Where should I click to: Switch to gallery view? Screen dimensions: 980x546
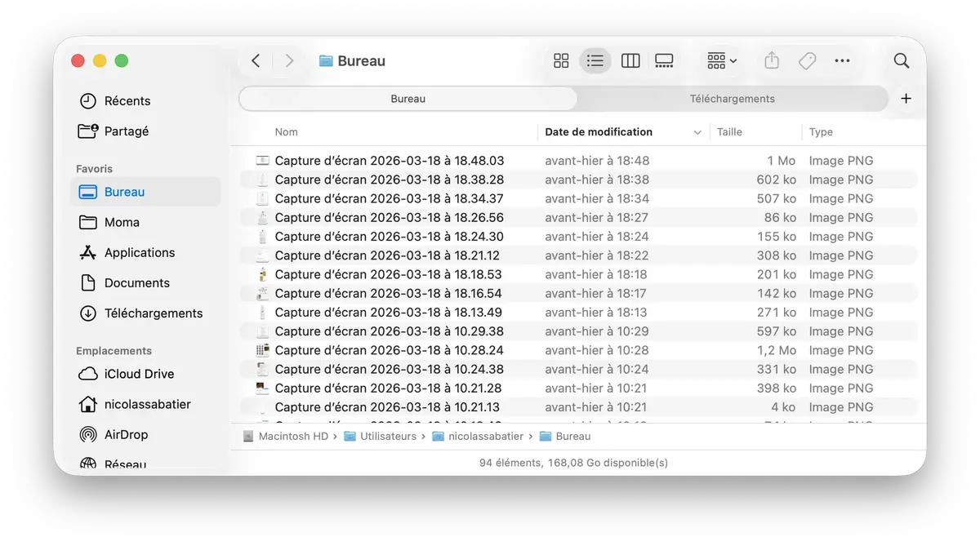664,60
